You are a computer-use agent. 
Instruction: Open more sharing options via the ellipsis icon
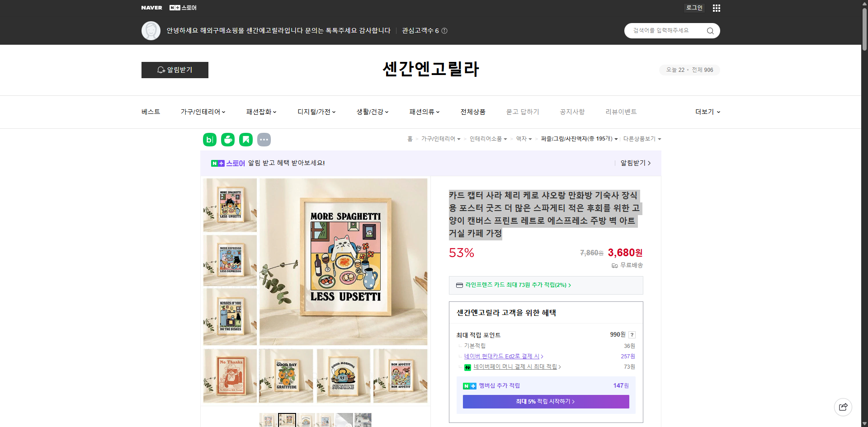coord(264,140)
